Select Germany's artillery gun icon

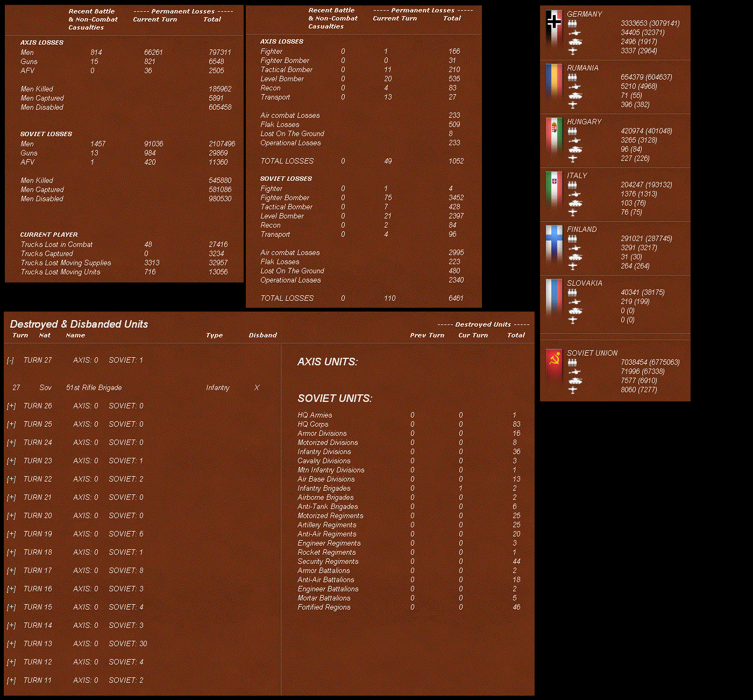point(574,33)
